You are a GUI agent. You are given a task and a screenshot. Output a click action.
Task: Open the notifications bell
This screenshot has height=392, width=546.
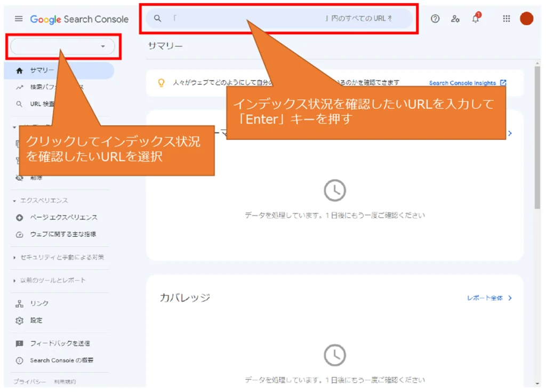[475, 19]
